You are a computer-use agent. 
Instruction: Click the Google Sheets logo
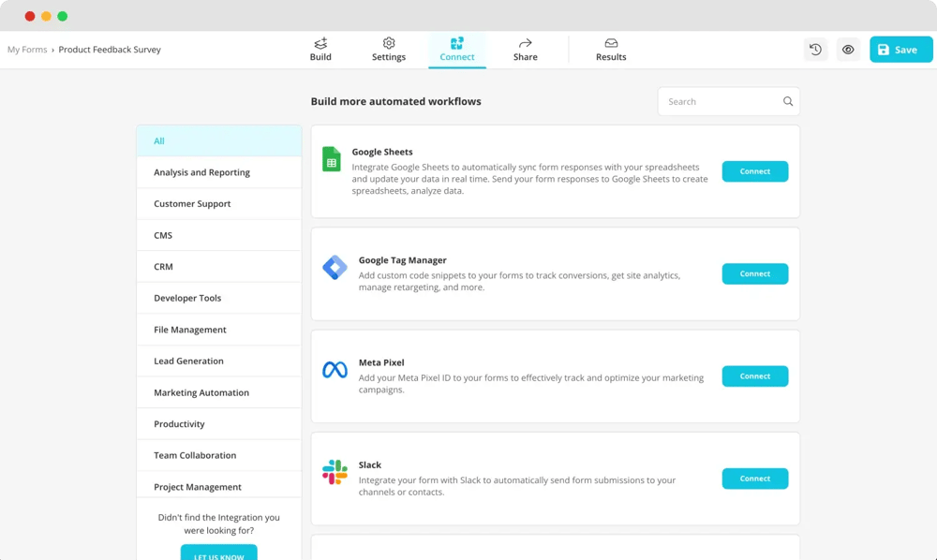coord(330,159)
